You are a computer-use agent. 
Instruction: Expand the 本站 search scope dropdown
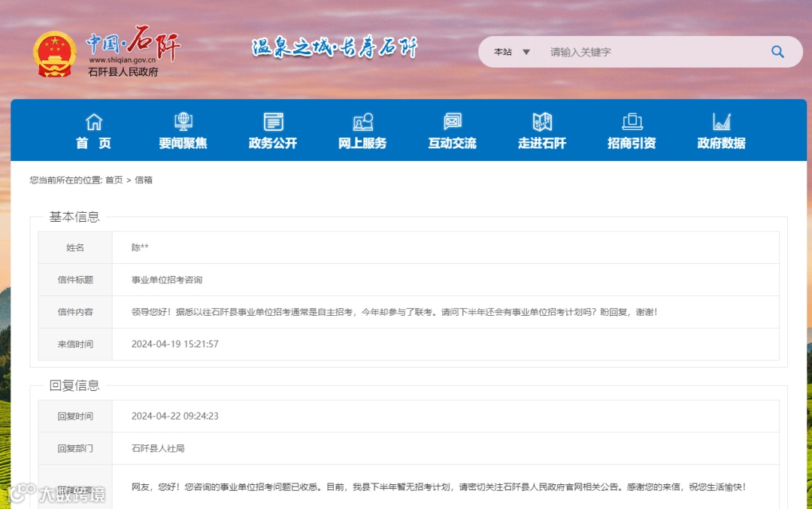point(512,52)
